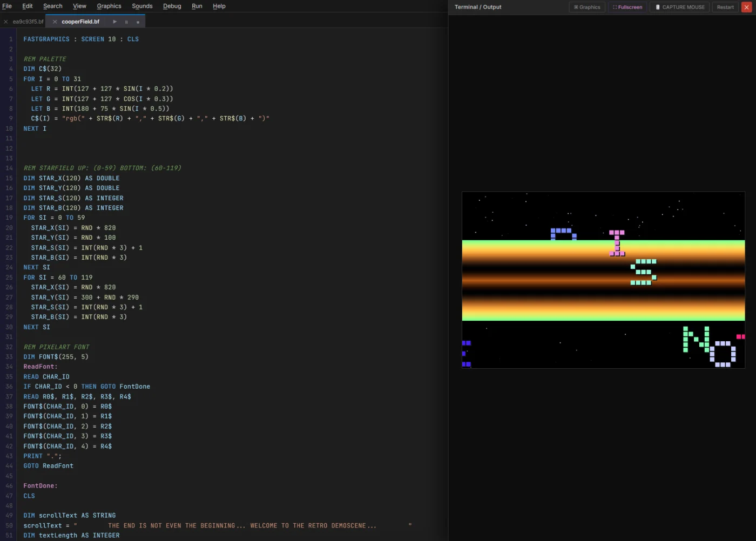The height and width of the screenshot is (541, 756).
Task: Click the demo graphics output canvas
Action: tap(603, 280)
